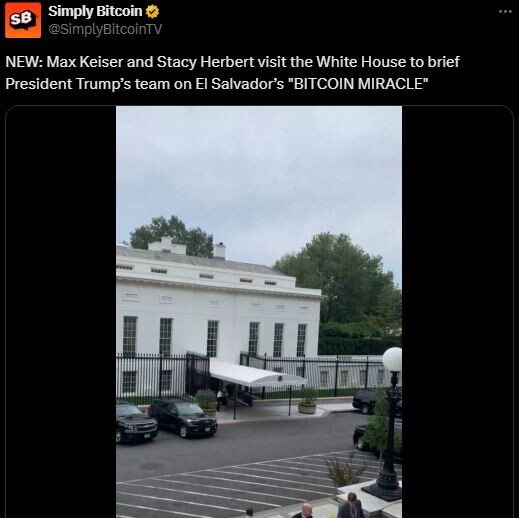The height and width of the screenshot is (518, 519).
Task: Open the three-dot more options menu
Action: (505, 12)
